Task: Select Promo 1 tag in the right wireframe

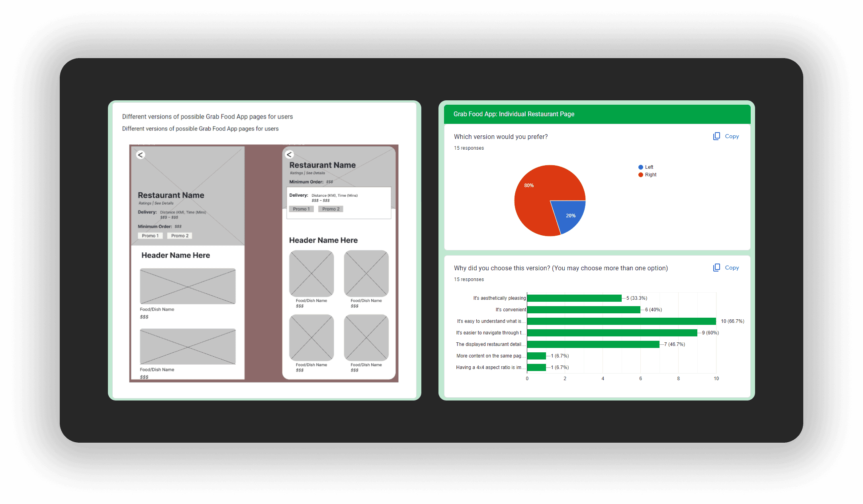Action: click(301, 209)
